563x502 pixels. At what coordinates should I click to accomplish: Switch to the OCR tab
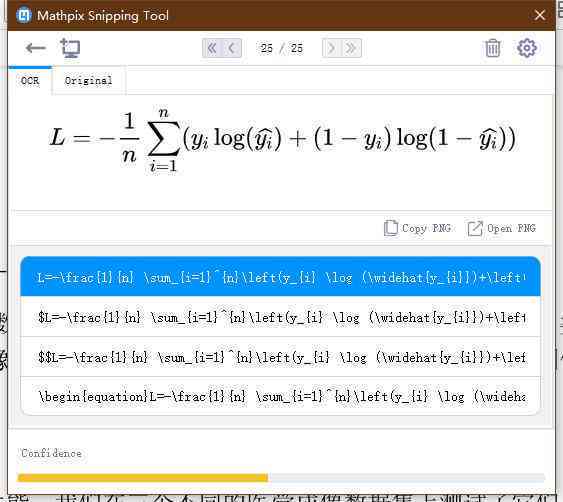30,81
